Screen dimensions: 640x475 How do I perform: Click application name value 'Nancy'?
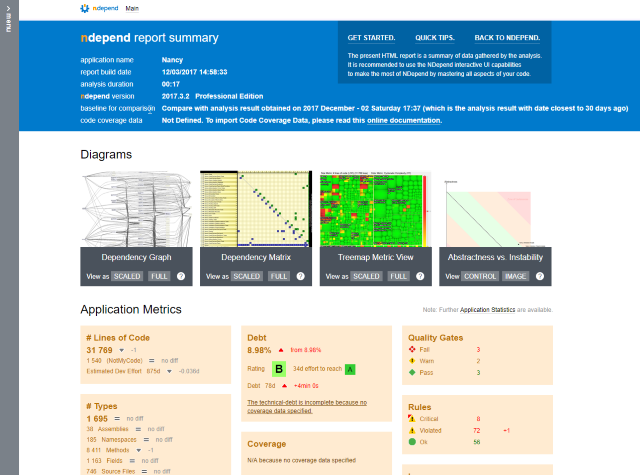pos(172,60)
